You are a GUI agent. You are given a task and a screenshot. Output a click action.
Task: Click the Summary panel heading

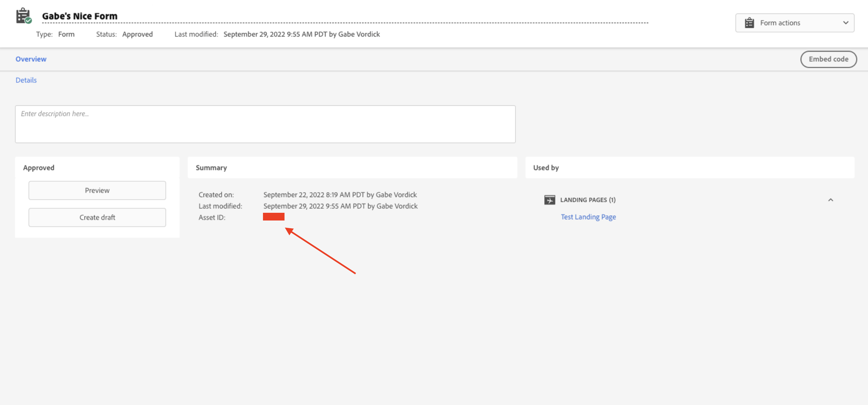(211, 167)
